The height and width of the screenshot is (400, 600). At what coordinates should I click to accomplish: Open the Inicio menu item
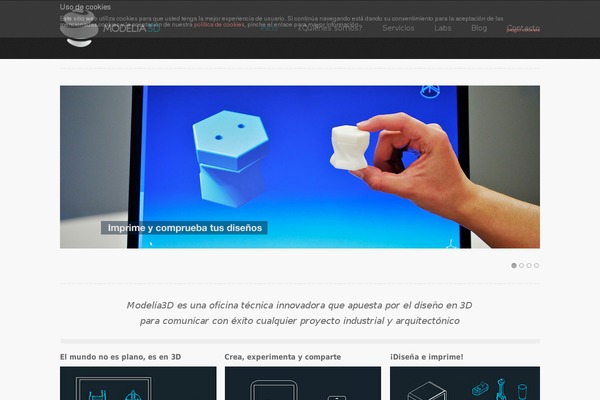(x=269, y=28)
